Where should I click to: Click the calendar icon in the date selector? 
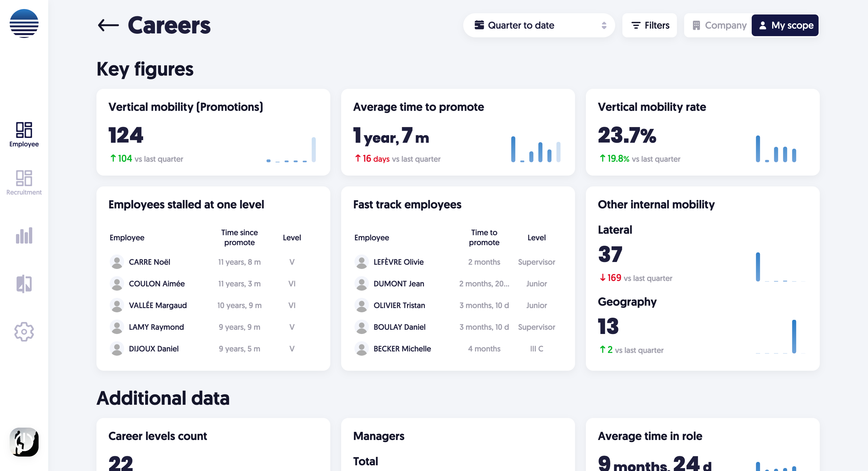pyautogui.click(x=479, y=25)
